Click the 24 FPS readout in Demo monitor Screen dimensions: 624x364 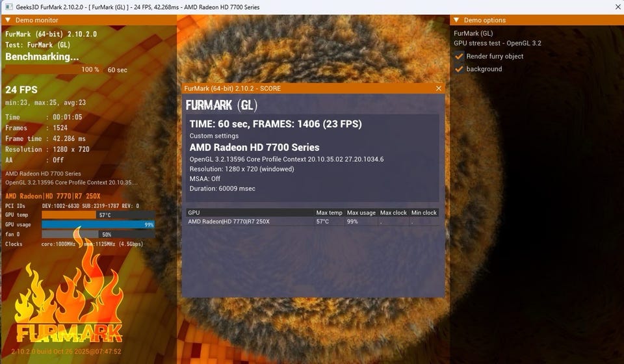21,90
